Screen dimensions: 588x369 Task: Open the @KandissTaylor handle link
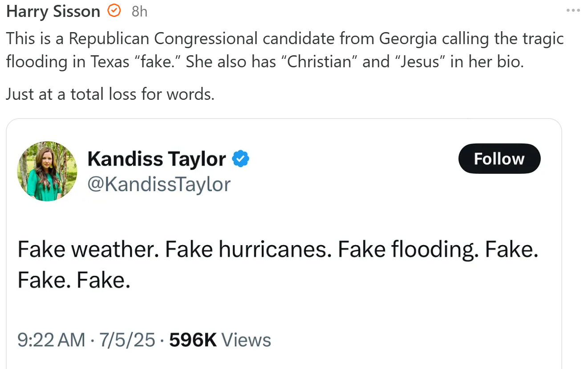[x=159, y=184]
